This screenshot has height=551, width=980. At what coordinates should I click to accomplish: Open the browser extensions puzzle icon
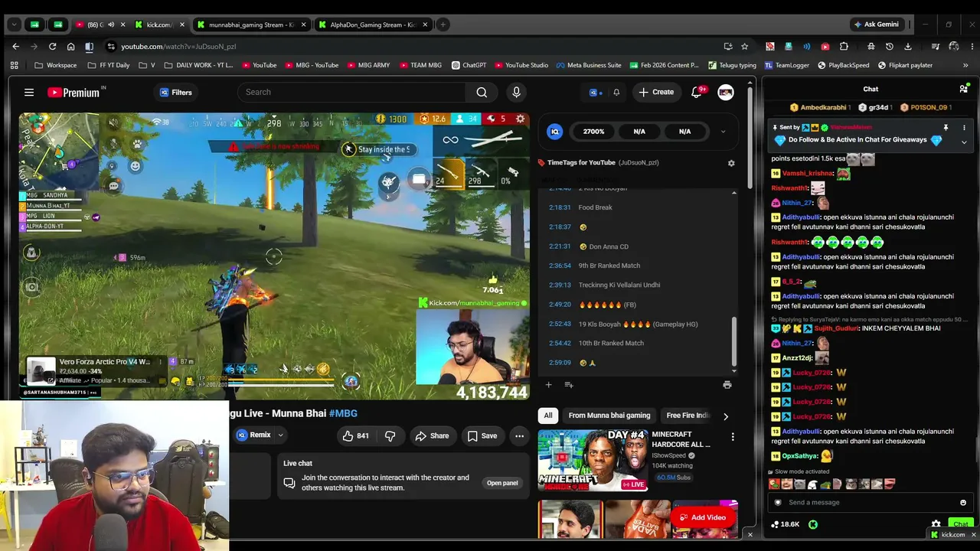pyautogui.click(x=844, y=47)
